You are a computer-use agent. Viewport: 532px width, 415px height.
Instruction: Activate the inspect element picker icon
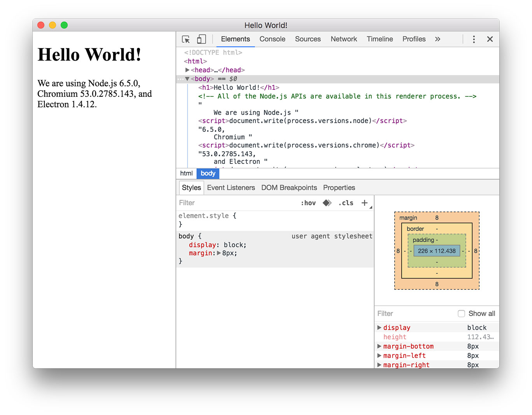(186, 39)
